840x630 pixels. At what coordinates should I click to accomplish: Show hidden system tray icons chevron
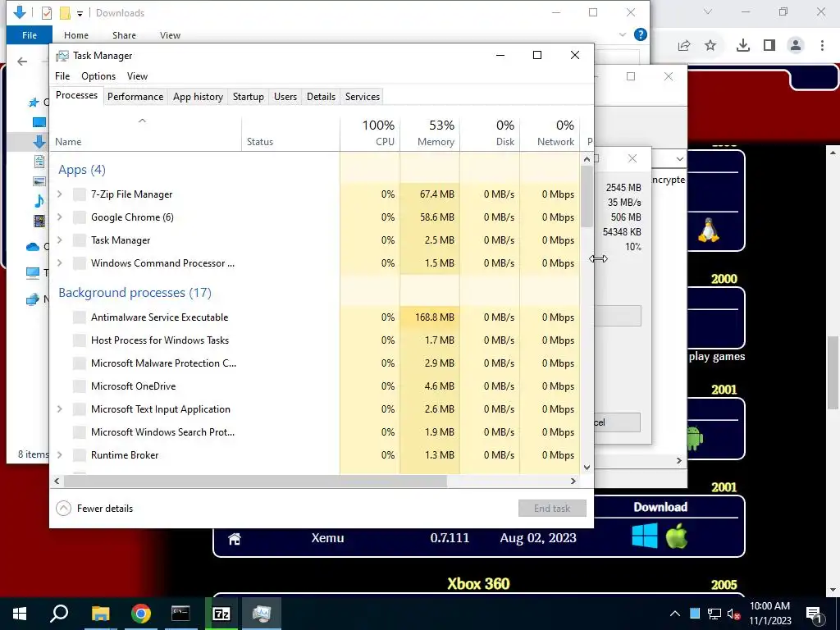tap(675, 614)
